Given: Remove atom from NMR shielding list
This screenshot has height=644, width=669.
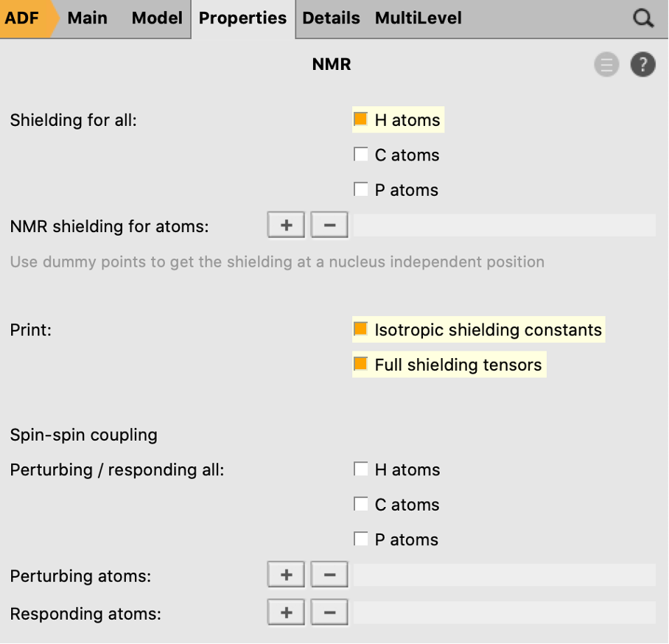Looking at the screenshot, I should pyautogui.click(x=329, y=225).
